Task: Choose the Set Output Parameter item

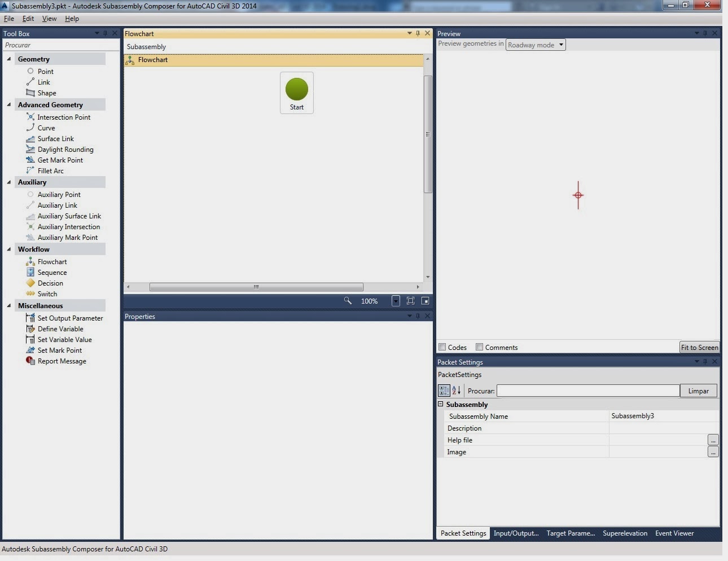Action: coord(65,318)
